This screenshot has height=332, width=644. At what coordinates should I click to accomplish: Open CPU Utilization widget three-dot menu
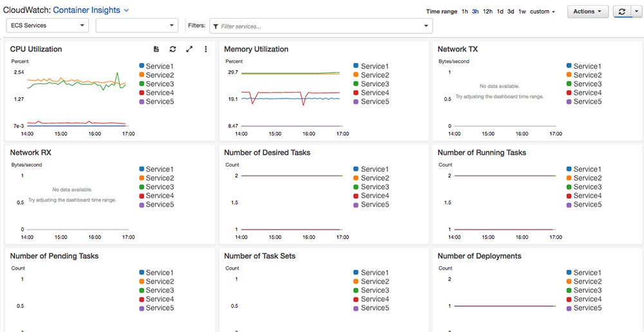pos(206,49)
